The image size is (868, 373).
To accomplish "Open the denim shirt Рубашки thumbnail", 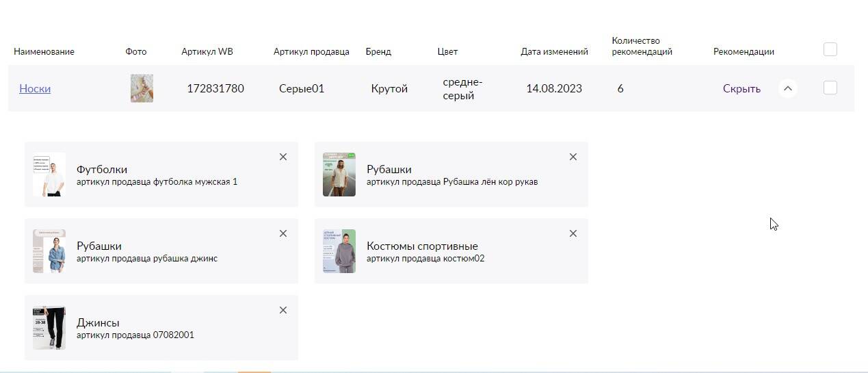I will (49, 251).
